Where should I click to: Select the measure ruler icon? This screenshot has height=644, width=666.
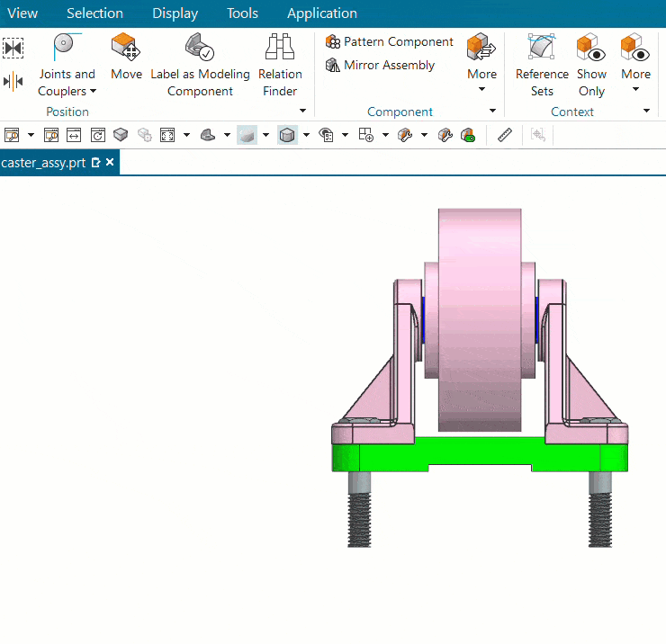pyautogui.click(x=504, y=135)
